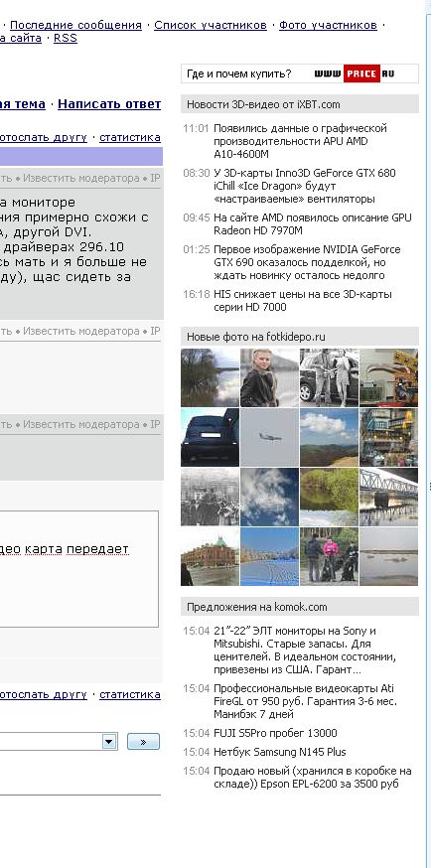Open 'Нетбук Samsung N145 Plus' offer
The height and width of the screenshot is (868, 431).
pos(280,752)
